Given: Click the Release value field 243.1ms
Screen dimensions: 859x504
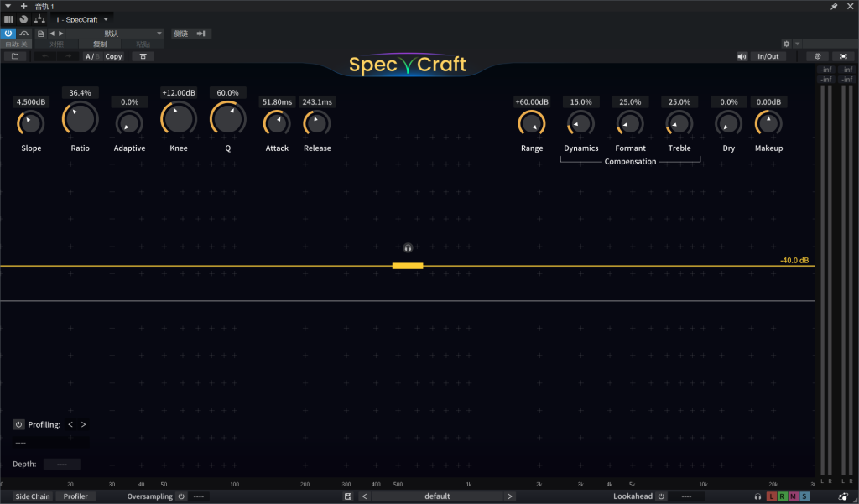Looking at the screenshot, I should (x=317, y=102).
